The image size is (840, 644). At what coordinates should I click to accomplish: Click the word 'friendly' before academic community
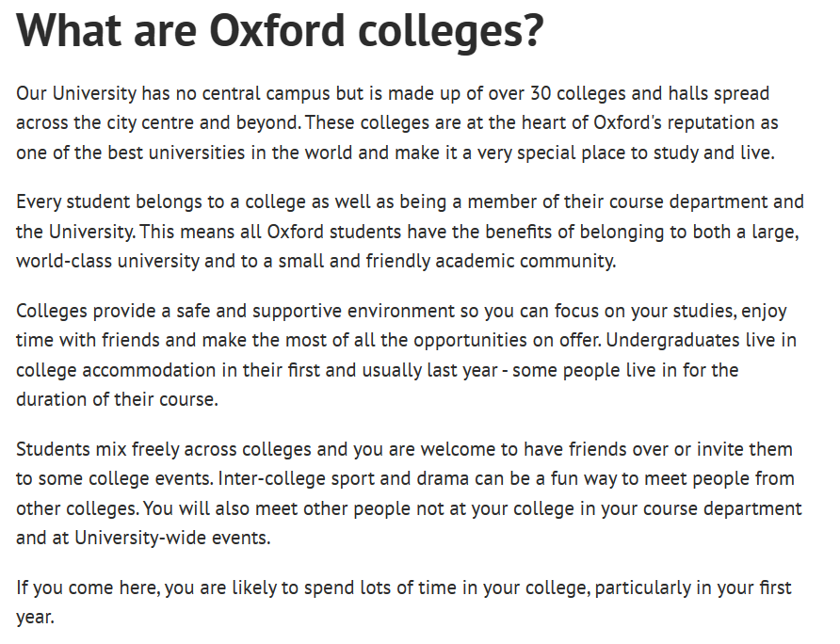tap(398, 261)
